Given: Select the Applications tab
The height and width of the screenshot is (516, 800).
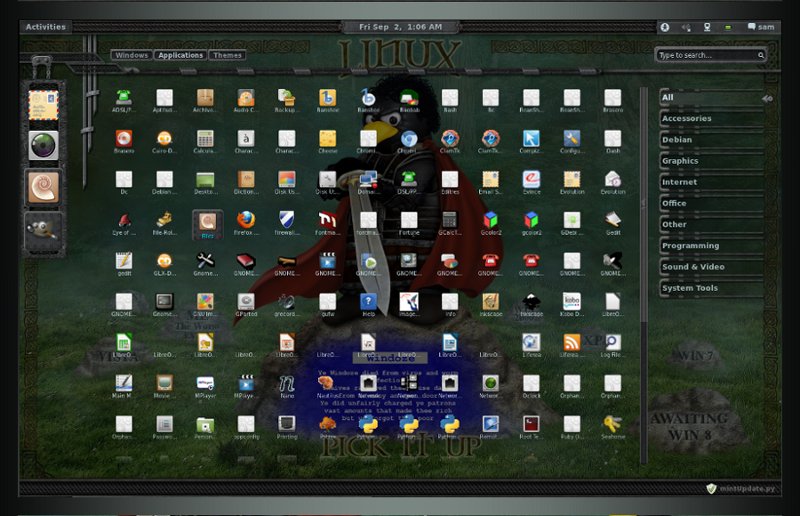Looking at the screenshot, I should point(180,55).
